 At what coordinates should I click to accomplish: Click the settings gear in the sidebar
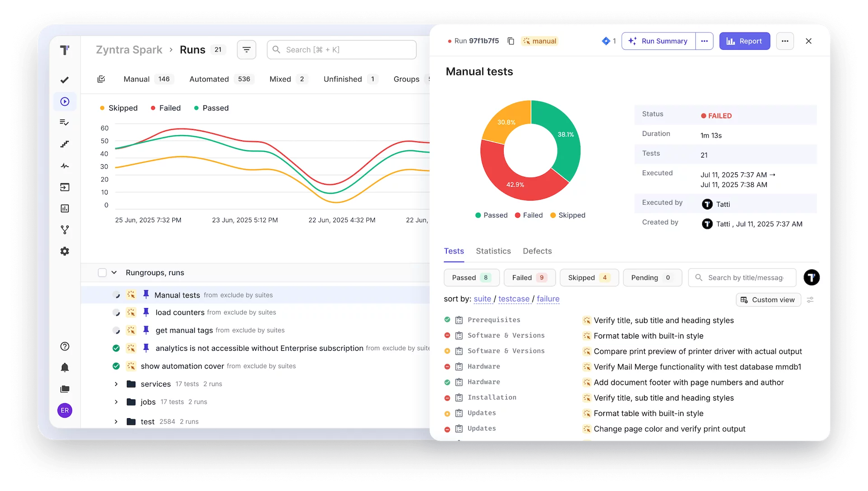coord(65,251)
